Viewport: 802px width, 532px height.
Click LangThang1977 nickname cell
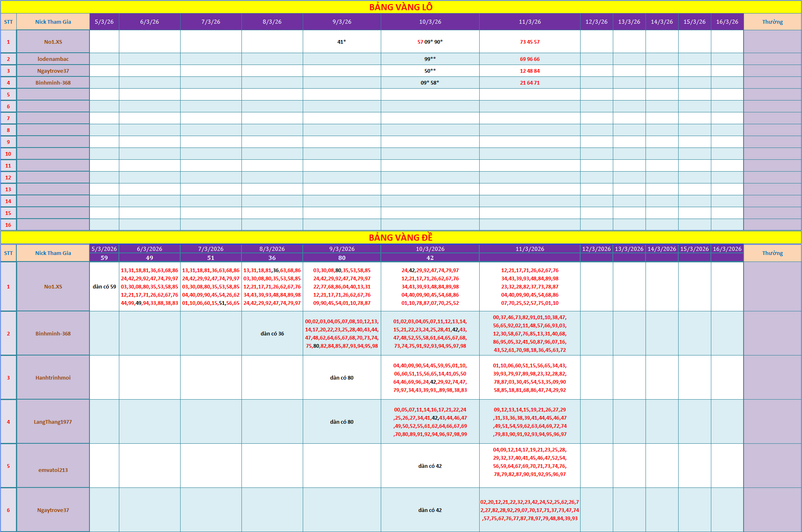tap(53, 422)
